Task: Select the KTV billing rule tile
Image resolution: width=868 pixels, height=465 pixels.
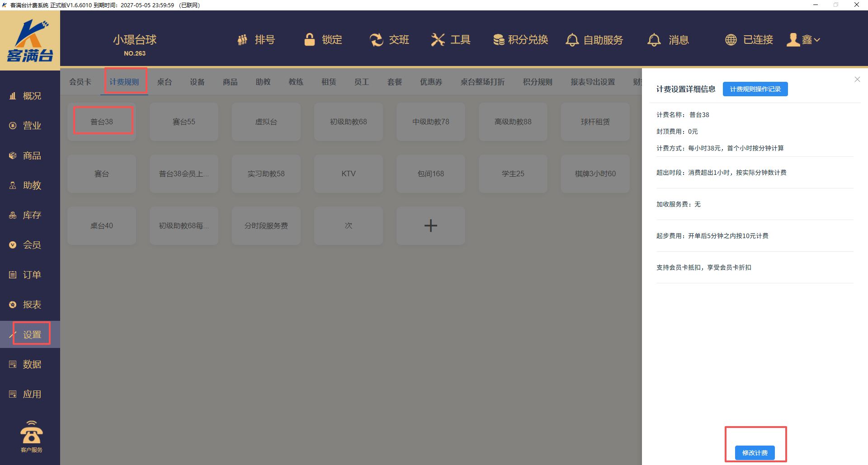Action: (348, 174)
